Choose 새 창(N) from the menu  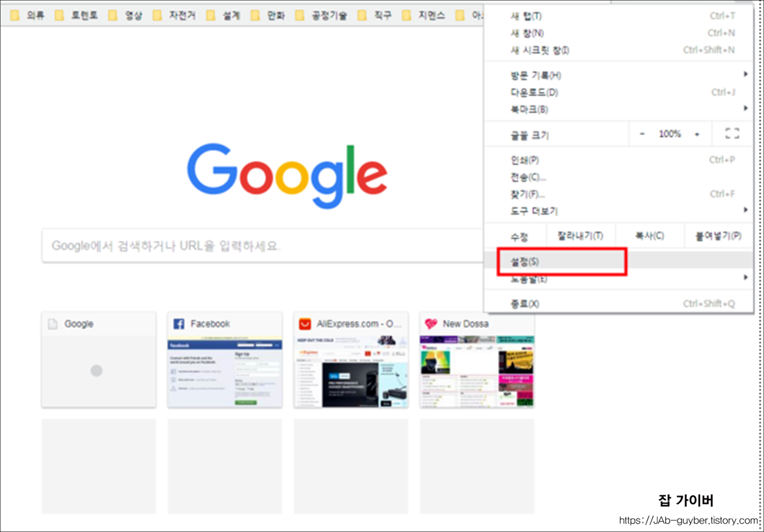618,33
